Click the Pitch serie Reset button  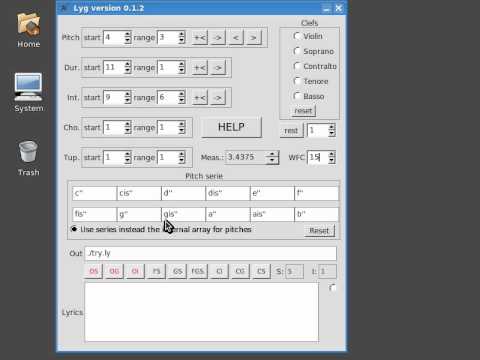point(319,230)
